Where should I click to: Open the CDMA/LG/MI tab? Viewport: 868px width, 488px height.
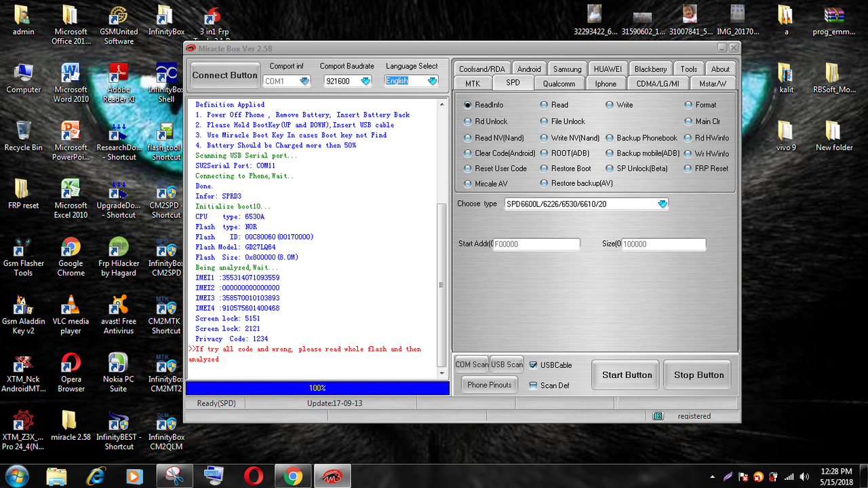click(x=658, y=83)
